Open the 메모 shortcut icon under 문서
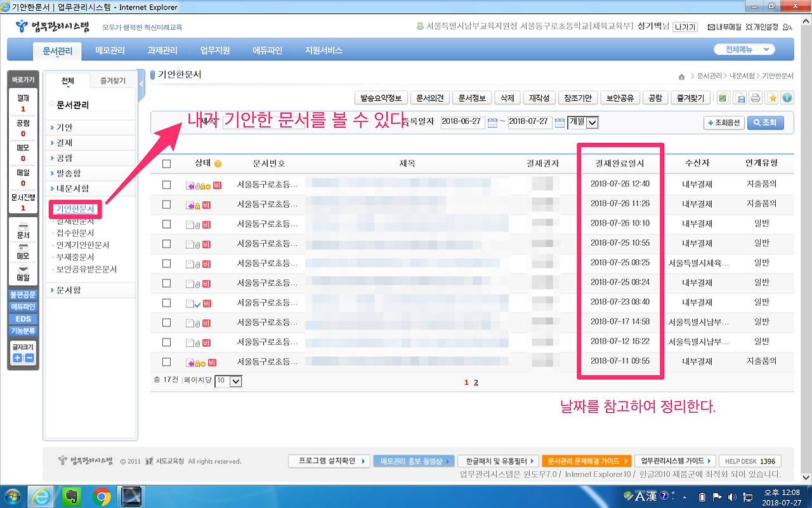The image size is (812, 508). click(23, 251)
